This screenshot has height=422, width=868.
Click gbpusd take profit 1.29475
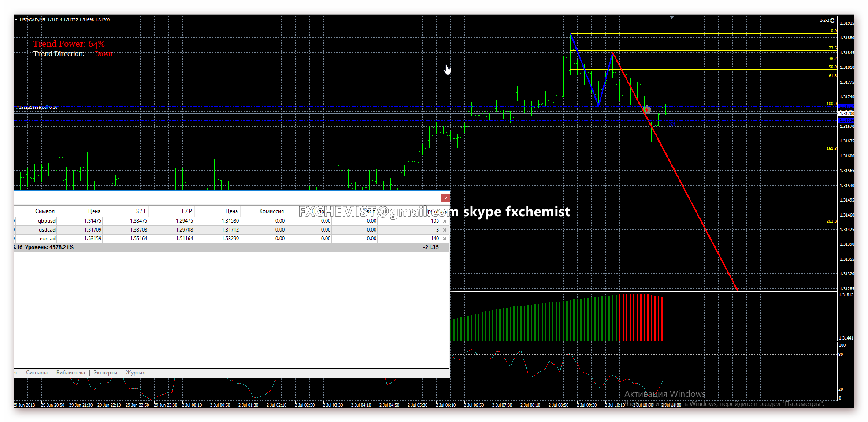184,221
